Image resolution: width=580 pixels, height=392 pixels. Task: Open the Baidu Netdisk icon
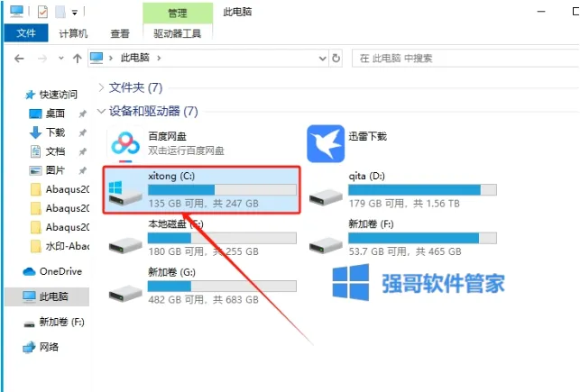pyautogui.click(x=125, y=143)
